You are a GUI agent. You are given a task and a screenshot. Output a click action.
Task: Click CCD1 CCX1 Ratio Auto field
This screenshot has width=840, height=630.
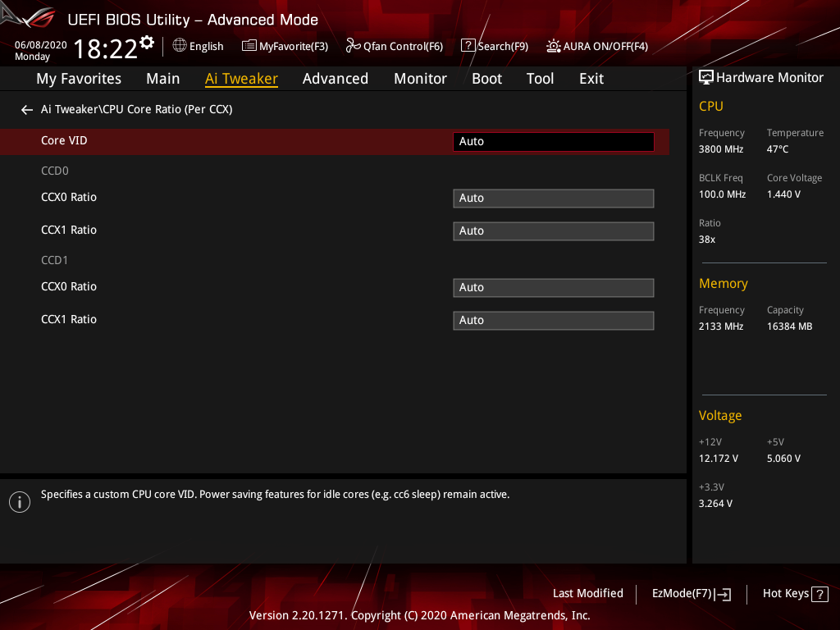[554, 321]
